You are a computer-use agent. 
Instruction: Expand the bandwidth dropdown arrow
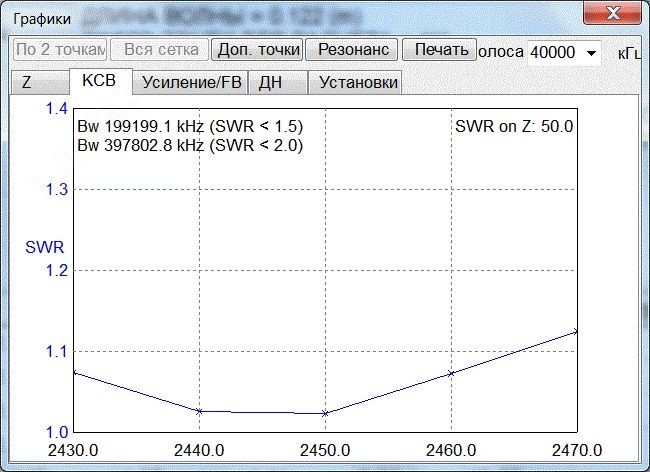[592, 53]
